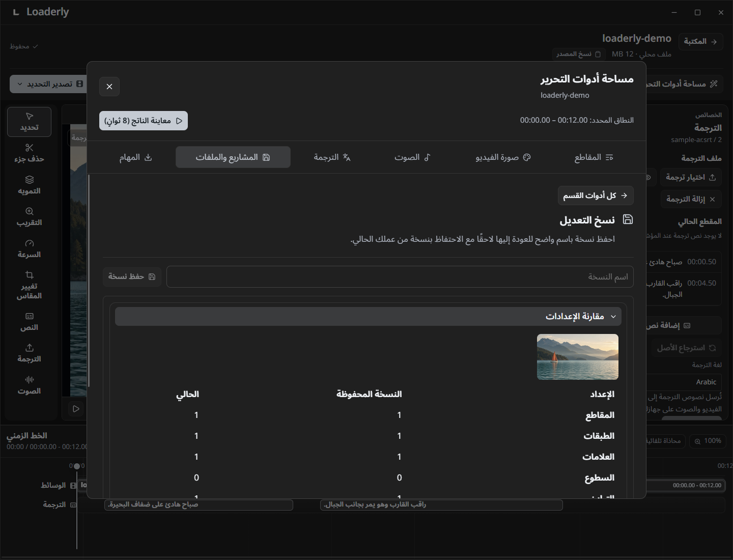Open the السرعة speed tool
The width and height of the screenshot is (733, 560).
(x=29, y=249)
